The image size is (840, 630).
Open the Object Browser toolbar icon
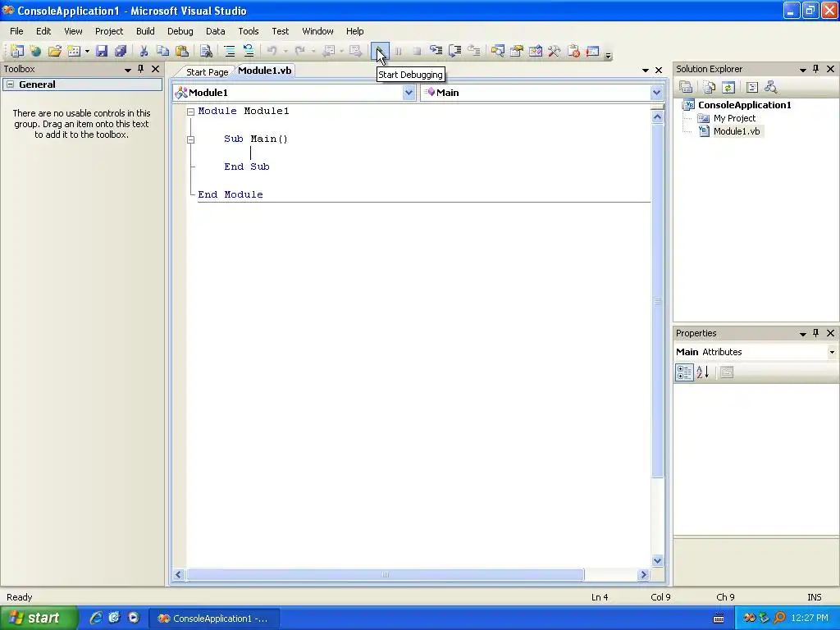coord(535,51)
